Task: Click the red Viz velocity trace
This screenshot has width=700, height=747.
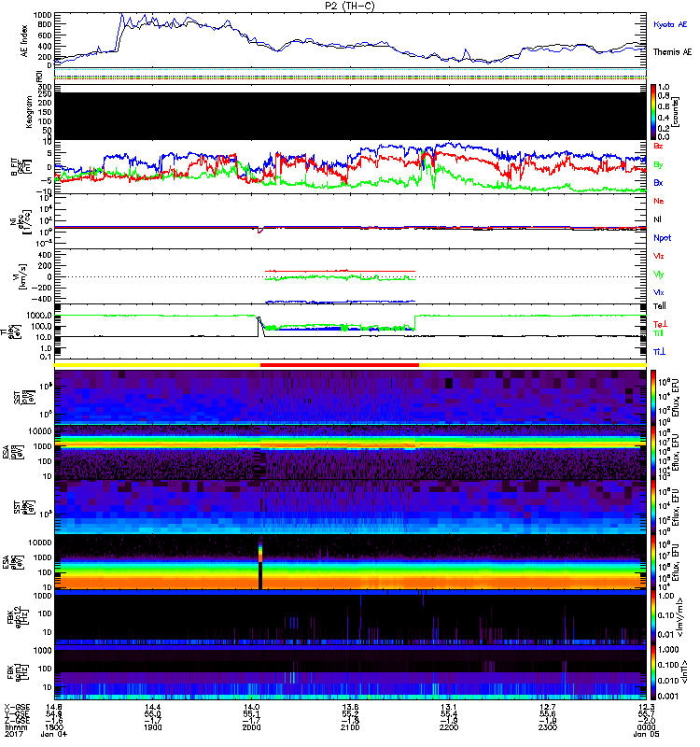Action: click(340, 271)
